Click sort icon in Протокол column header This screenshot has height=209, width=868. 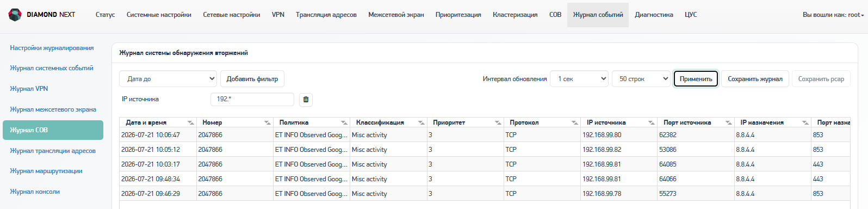tap(574, 122)
